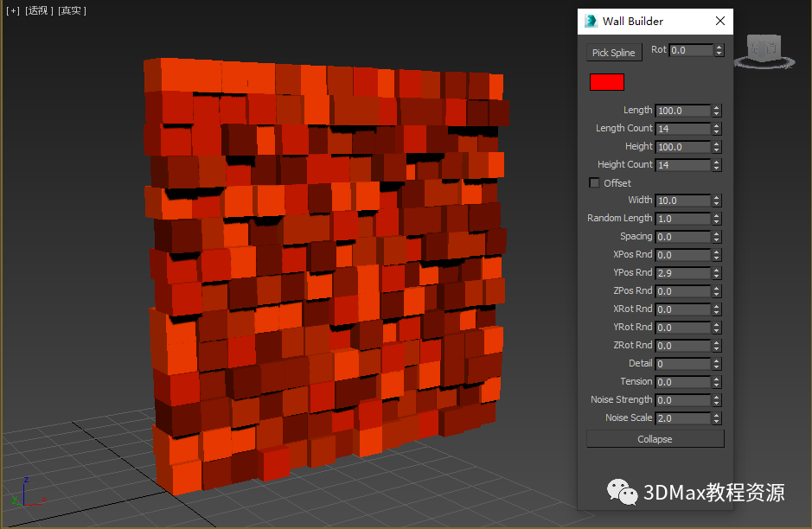Click the XRot Rnd field
Viewport: 812px width, 529px height.
tap(683, 309)
